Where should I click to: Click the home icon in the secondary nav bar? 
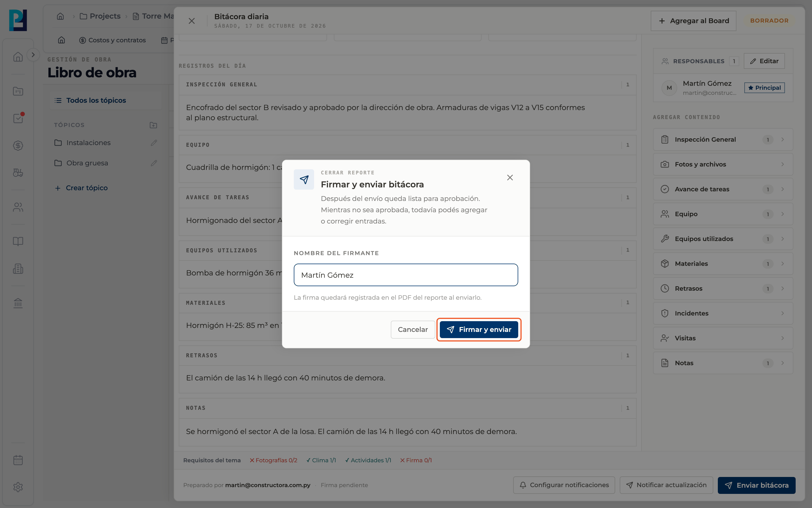click(x=61, y=40)
